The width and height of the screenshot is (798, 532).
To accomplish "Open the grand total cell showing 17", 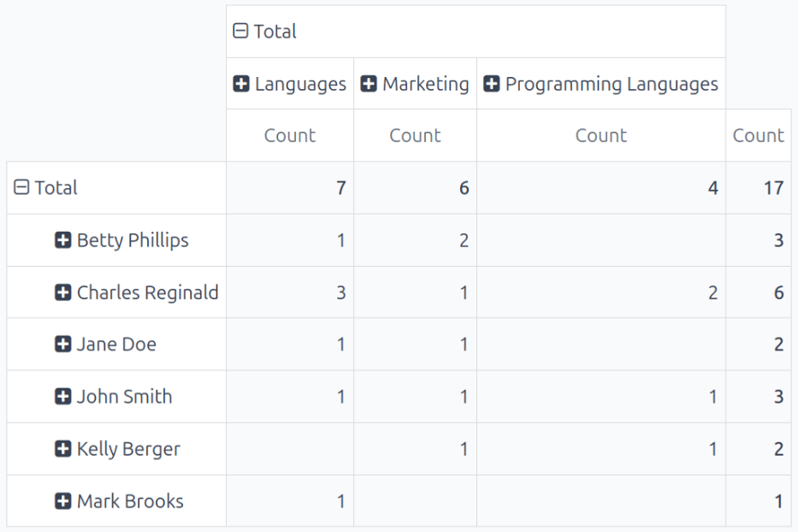I will click(759, 188).
